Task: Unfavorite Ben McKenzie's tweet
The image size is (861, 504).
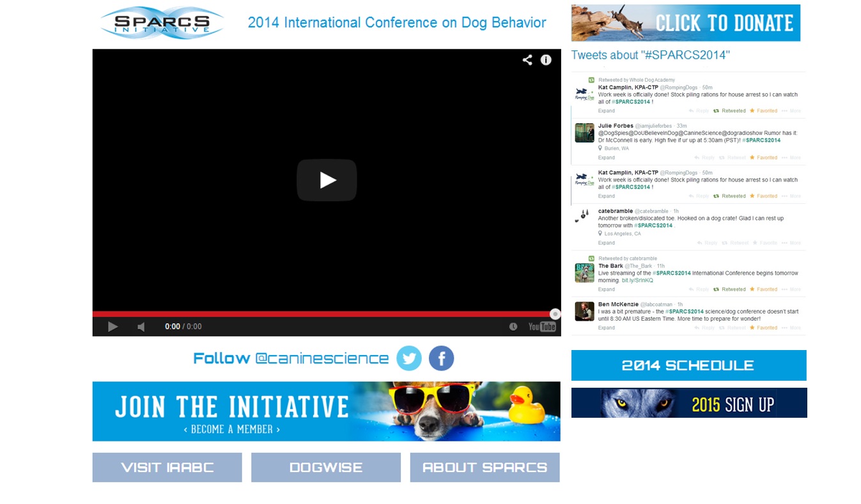Action: (x=764, y=328)
